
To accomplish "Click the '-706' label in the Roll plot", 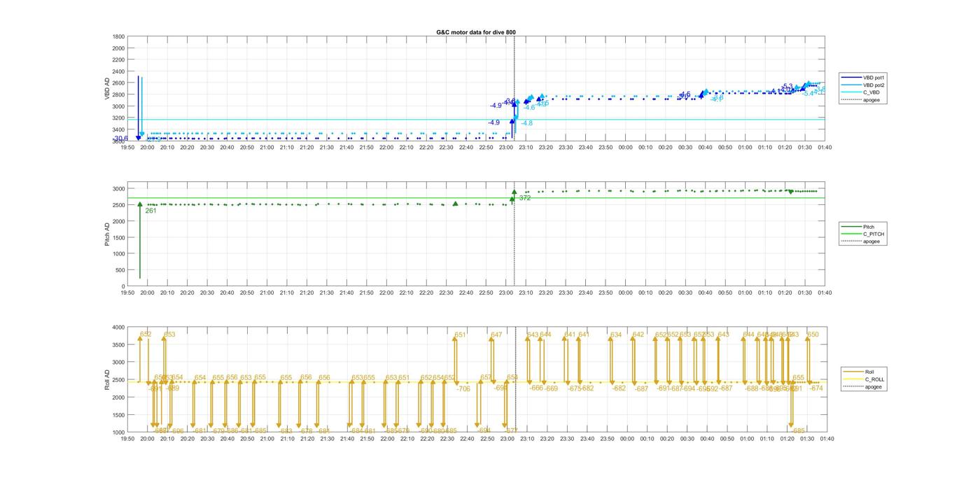I will (x=463, y=388).
